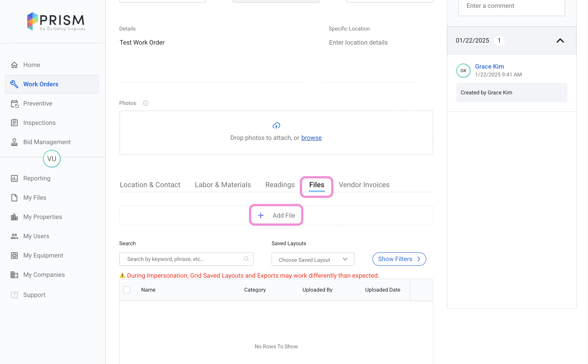The height and width of the screenshot is (364, 588).
Task: Switch to the Labor & Materials tab
Action: point(223,185)
